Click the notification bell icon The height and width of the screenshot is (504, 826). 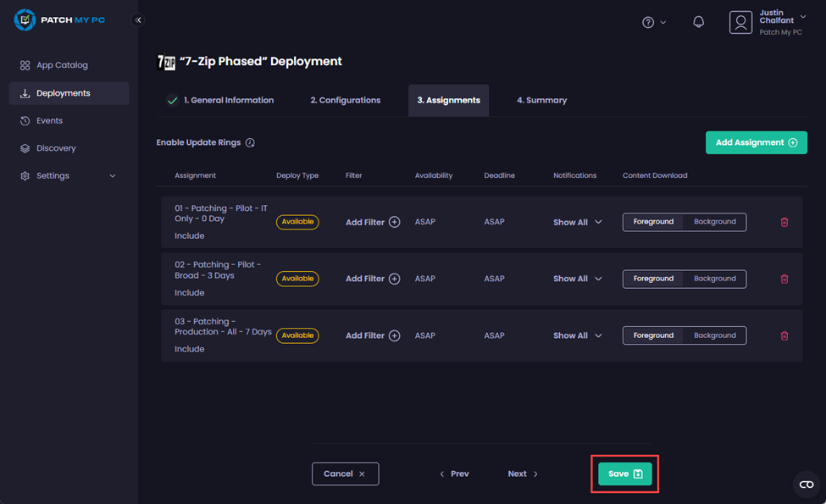pyautogui.click(x=698, y=22)
